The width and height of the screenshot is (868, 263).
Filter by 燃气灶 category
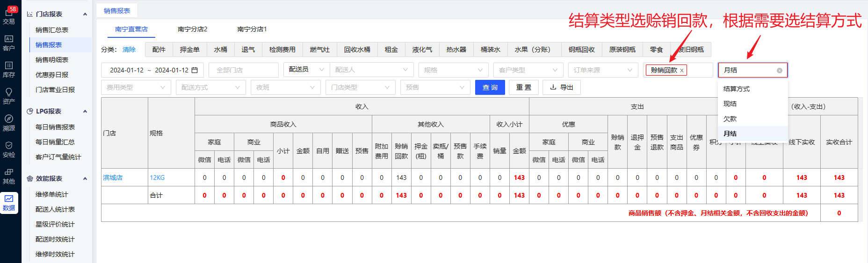pos(320,50)
